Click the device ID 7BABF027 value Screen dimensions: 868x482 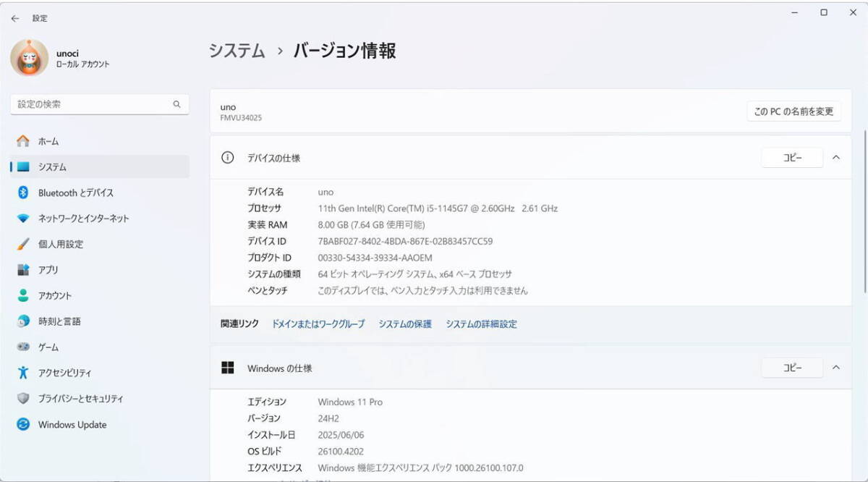click(405, 241)
